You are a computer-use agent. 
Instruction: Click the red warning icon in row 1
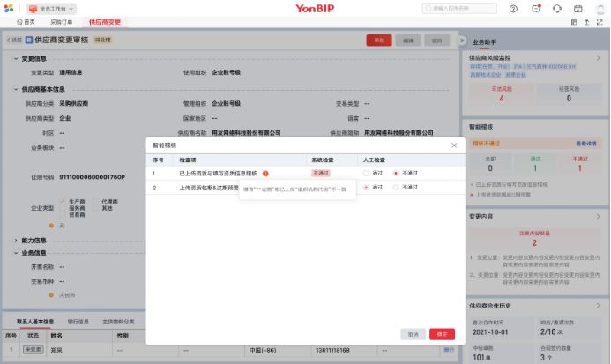coord(265,174)
